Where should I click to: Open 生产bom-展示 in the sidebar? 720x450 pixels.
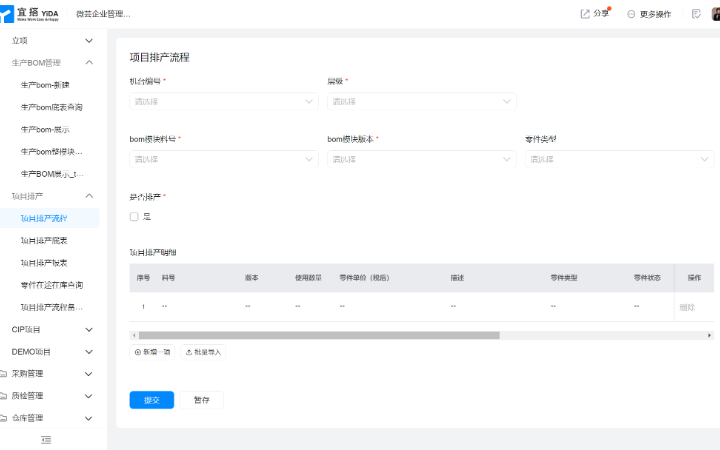point(45,129)
